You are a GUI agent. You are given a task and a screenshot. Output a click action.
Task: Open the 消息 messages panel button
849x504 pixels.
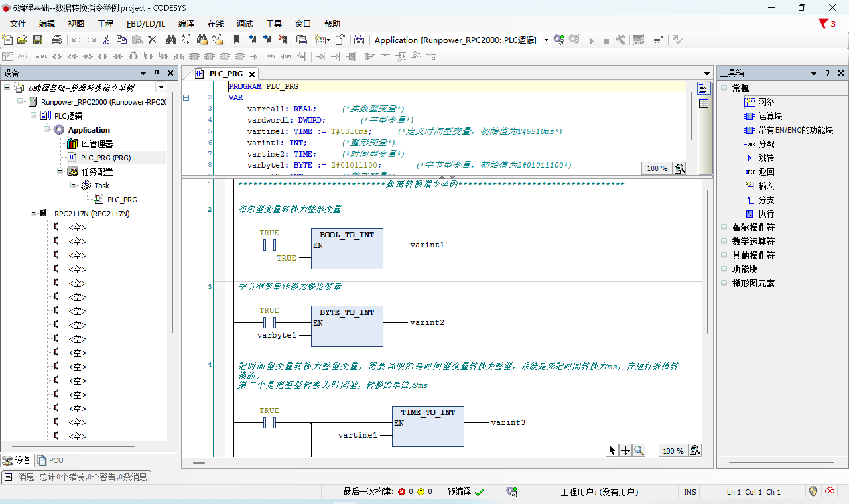[76, 477]
